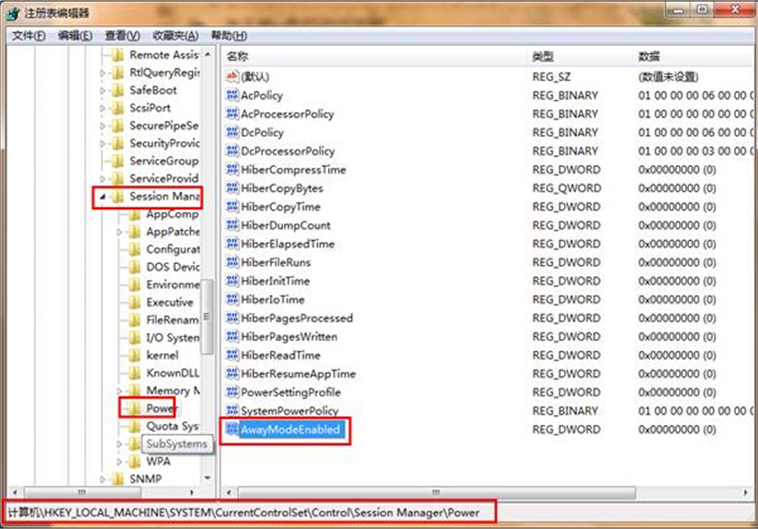The width and height of the screenshot is (758, 529).
Task: Click the HiberFileRuns DWORD icon
Action: (232, 263)
